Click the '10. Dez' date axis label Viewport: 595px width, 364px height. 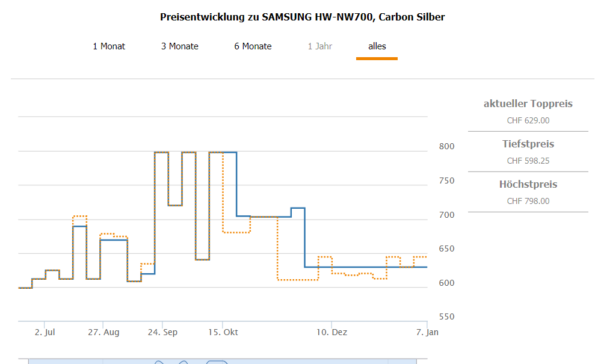[x=332, y=332]
